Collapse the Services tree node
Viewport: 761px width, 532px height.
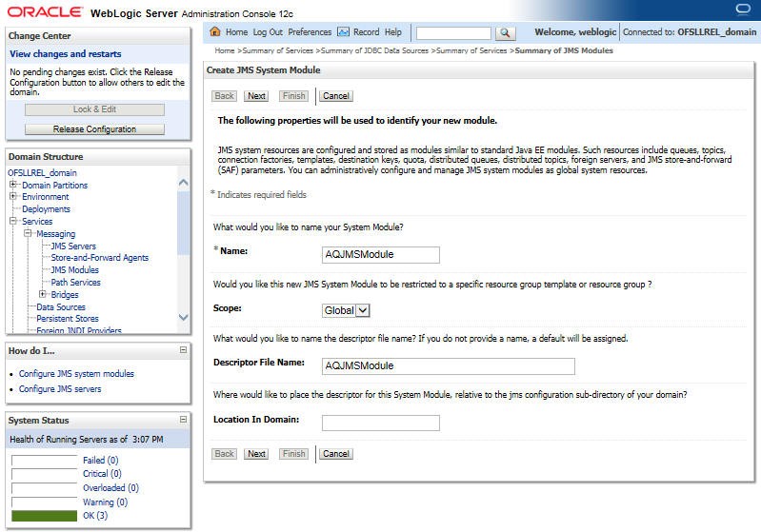13,221
